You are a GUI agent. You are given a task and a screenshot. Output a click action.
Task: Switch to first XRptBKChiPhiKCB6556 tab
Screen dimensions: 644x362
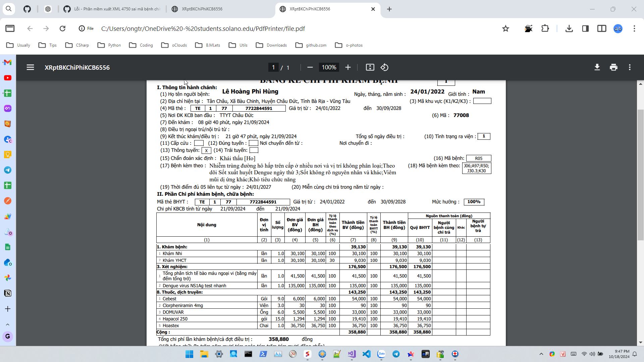(x=201, y=9)
